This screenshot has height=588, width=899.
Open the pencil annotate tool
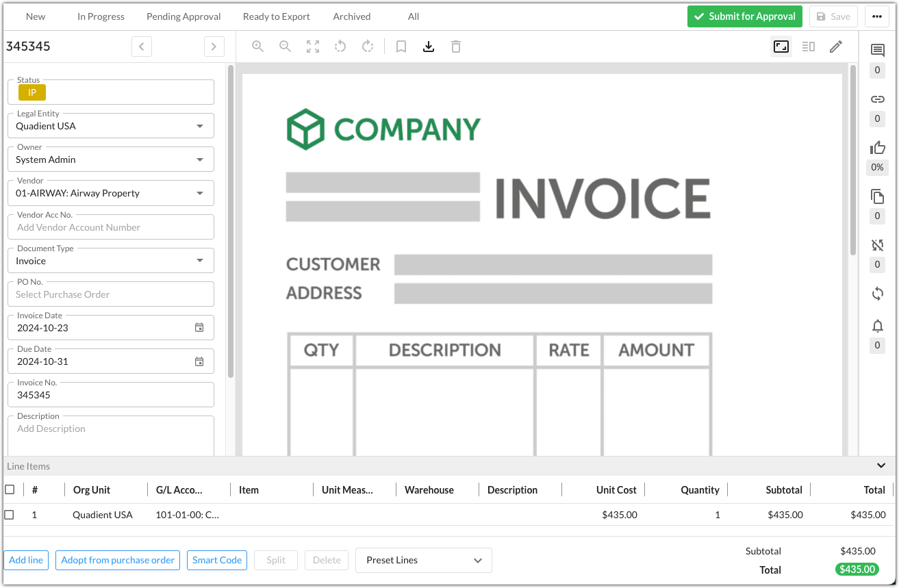836,47
